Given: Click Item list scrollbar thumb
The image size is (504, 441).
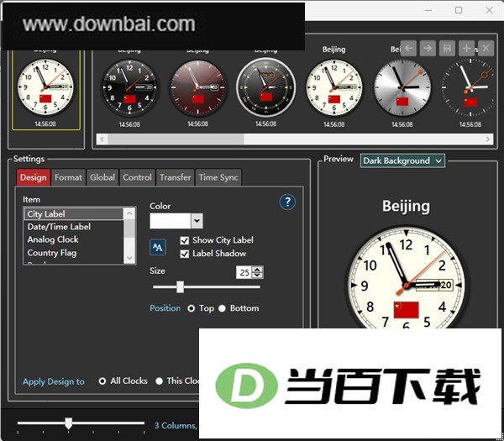Looking at the screenshot, I should (x=129, y=228).
